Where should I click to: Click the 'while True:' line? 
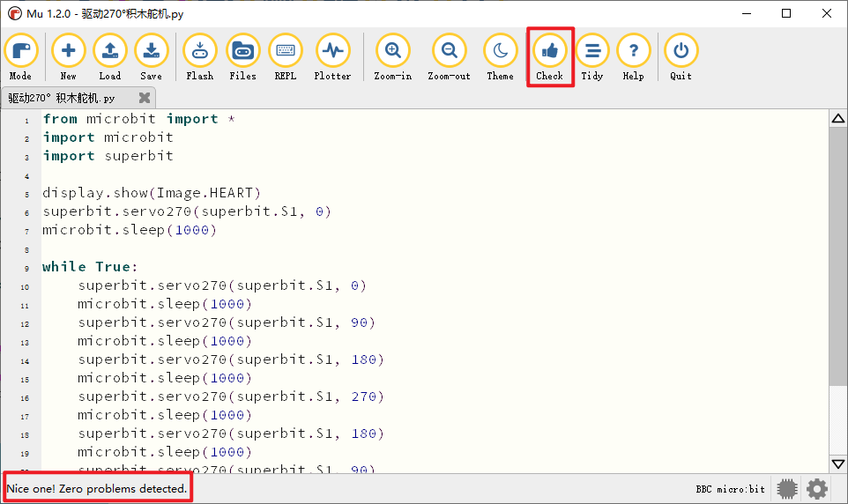[x=90, y=267]
